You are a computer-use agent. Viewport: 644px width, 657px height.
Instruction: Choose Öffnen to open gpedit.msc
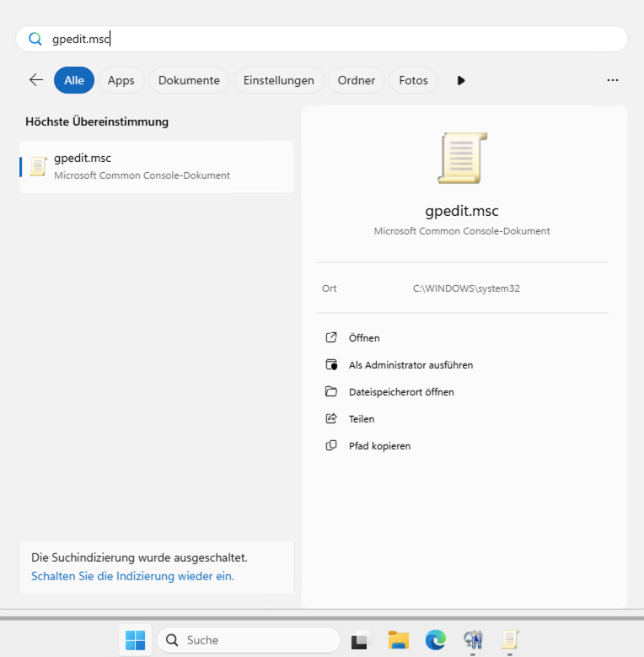(x=364, y=338)
